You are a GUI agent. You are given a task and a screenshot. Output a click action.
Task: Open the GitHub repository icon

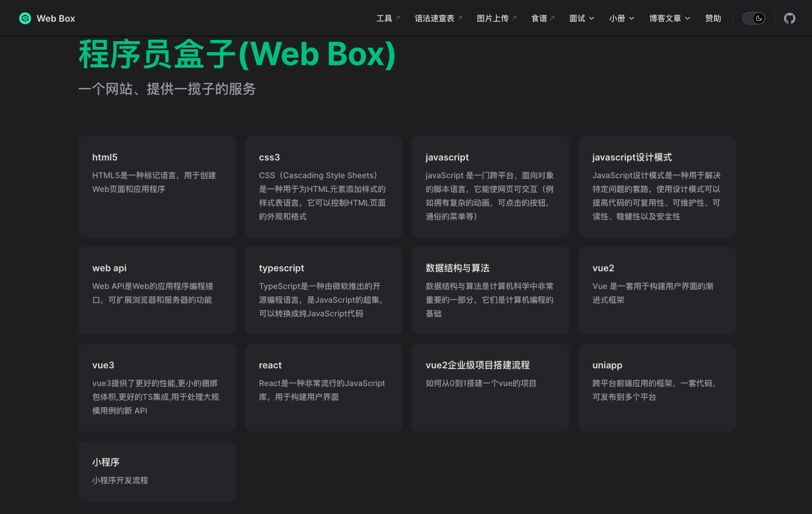pyautogui.click(x=789, y=18)
